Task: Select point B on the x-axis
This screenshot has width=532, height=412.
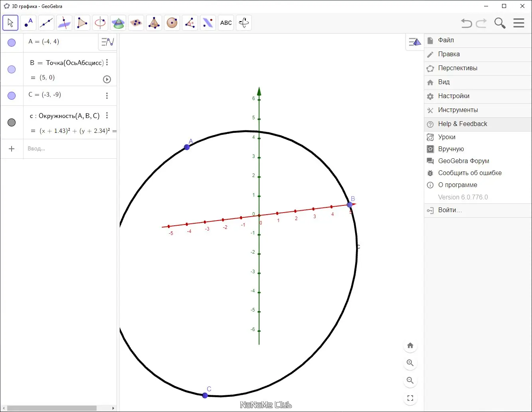Action: [x=350, y=205]
